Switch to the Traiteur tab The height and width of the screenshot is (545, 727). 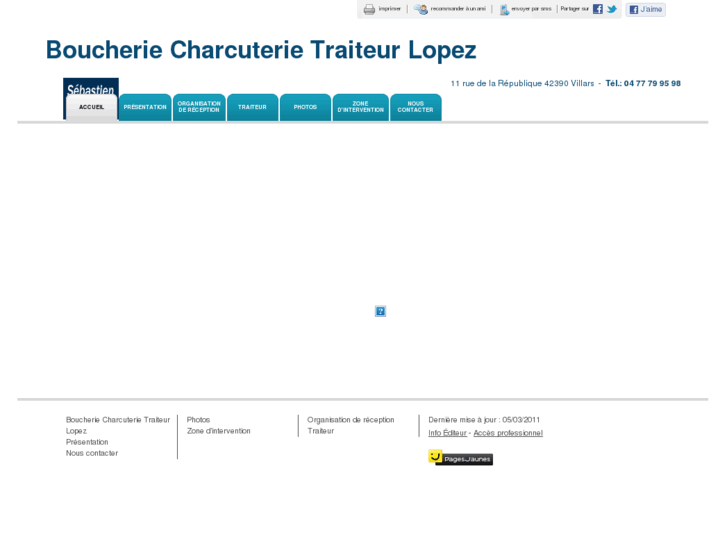[x=252, y=108]
